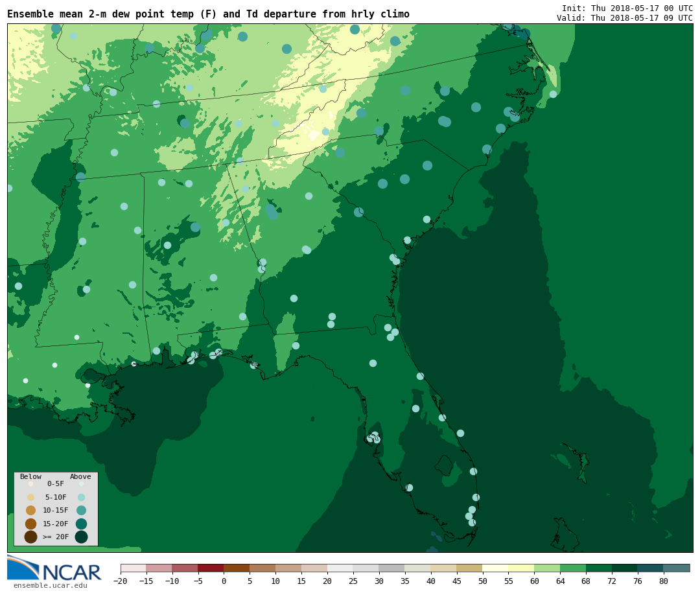Click the Below 0-5F small cream legend dot
The height and width of the screenshot is (593, 700).
tap(30, 483)
